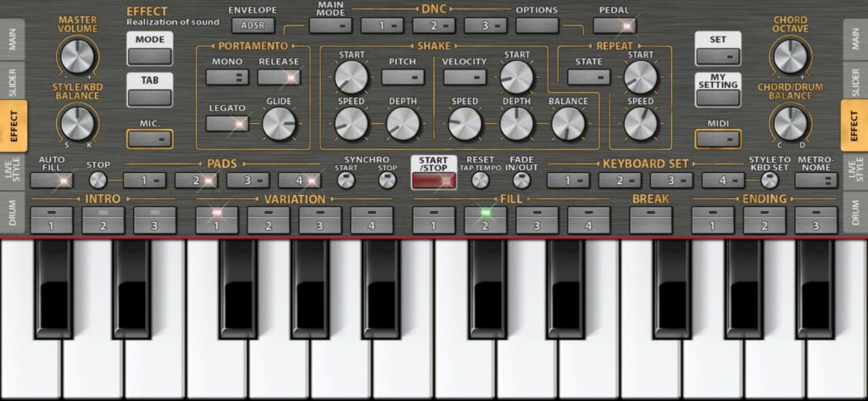868x401 pixels.
Task: Select ENDING 3
Action: tap(816, 220)
